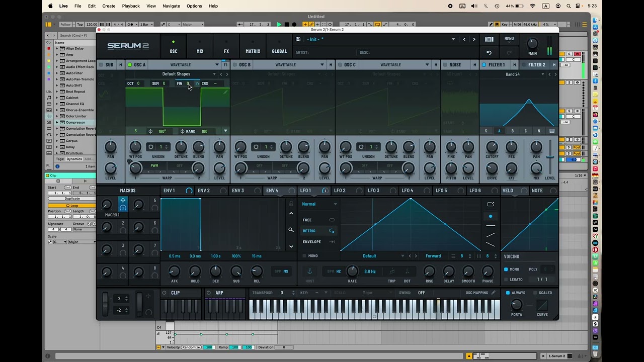Click the envelope lock icon
The height and width of the screenshot is (362, 644).
click(291, 204)
